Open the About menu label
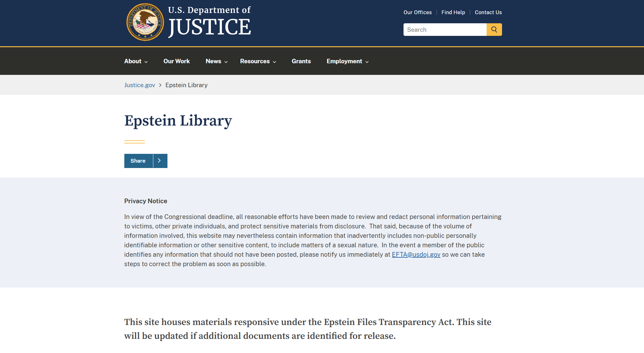Image resolution: width=644 pixels, height=353 pixels. tap(133, 61)
